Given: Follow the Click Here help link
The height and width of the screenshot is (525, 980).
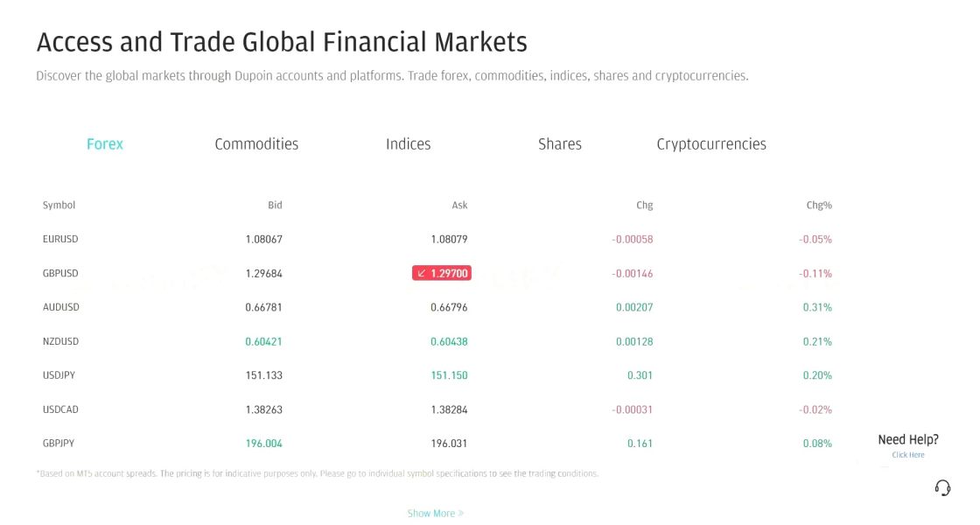Looking at the screenshot, I should 908,455.
